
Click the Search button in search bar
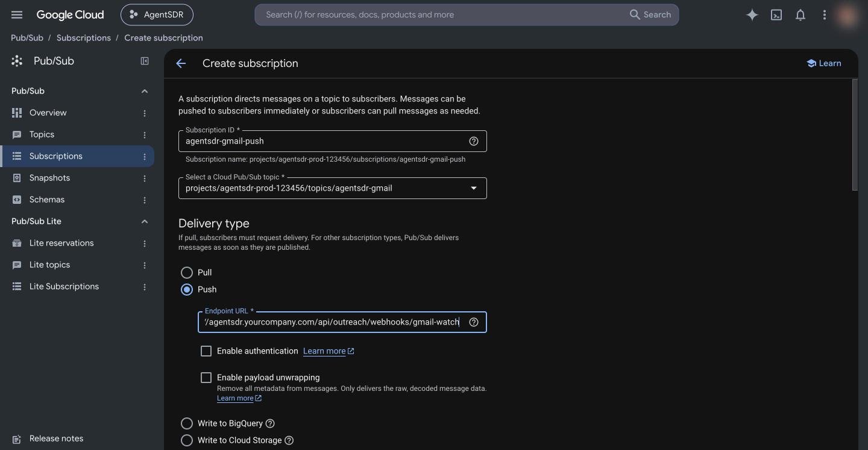(650, 14)
